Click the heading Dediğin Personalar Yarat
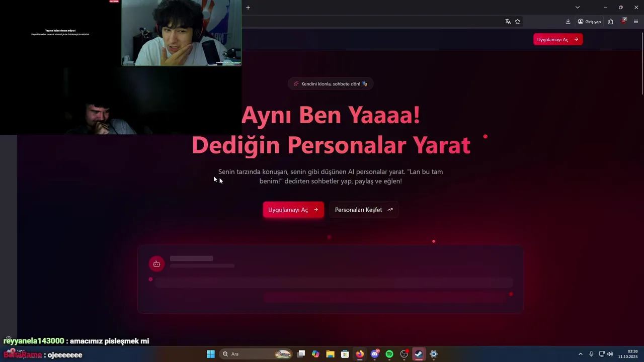The height and width of the screenshot is (362, 644). pos(331,145)
